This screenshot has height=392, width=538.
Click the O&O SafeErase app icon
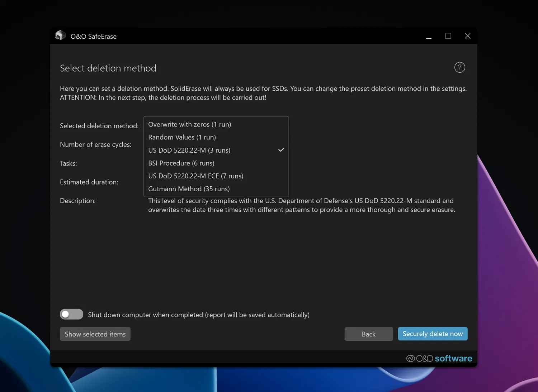point(60,35)
